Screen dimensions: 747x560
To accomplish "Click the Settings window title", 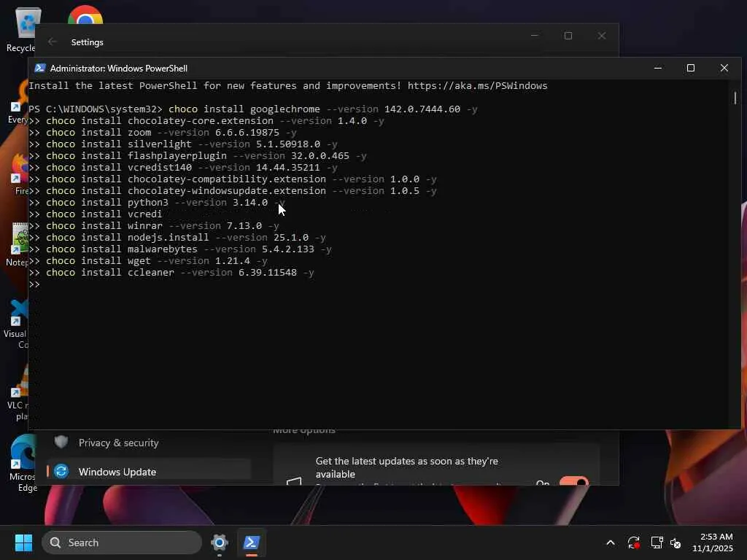I will [x=88, y=42].
